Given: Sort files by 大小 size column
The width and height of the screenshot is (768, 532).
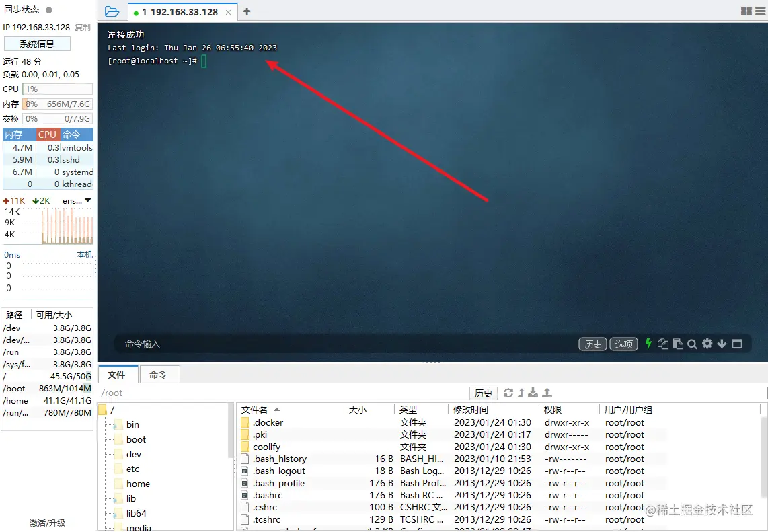Looking at the screenshot, I should (369, 410).
